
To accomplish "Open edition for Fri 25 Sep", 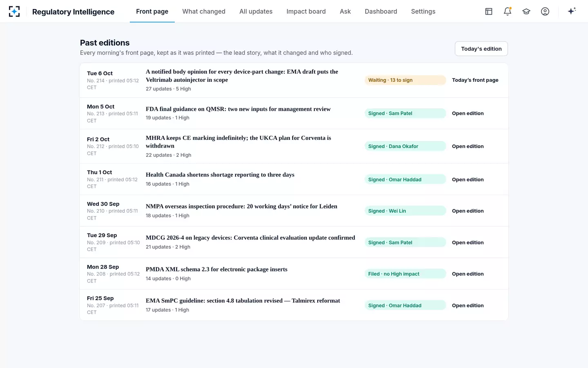I will pyautogui.click(x=468, y=305).
